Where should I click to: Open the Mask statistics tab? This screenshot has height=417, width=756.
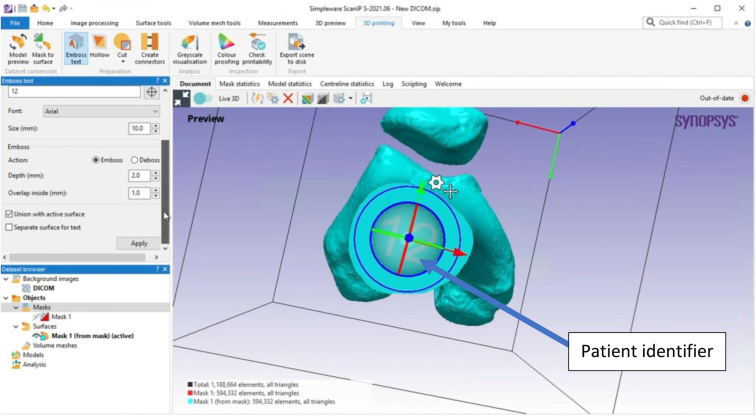click(x=239, y=84)
